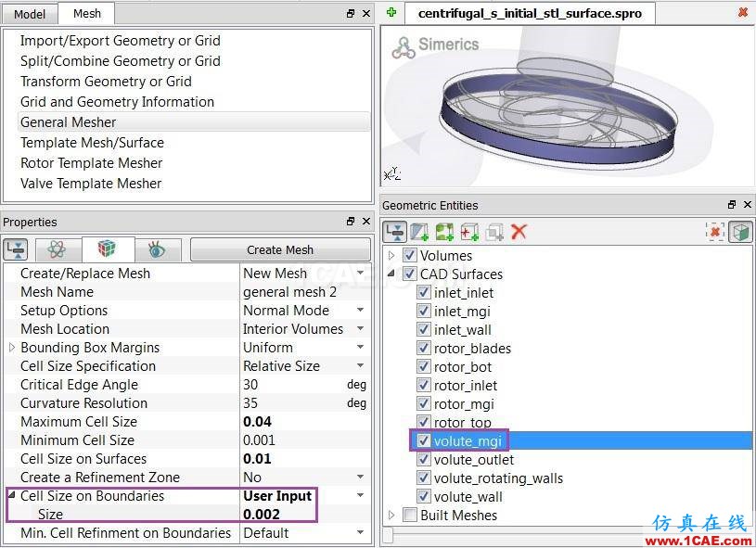Viewport: 756px width, 548px height.
Task: Switch to the Model tab
Action: coord(30,14)
